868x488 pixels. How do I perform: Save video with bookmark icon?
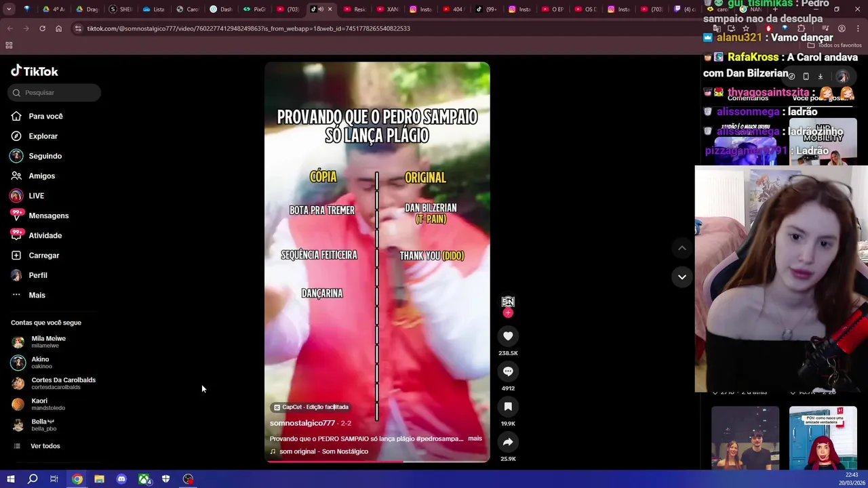(508, 407)
